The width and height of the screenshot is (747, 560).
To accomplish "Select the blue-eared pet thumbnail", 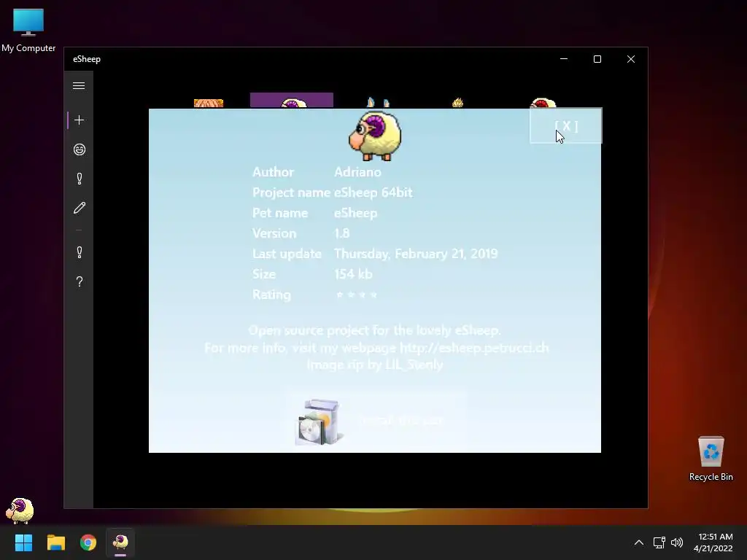I will pyautogui.click(x=379, y=102).
